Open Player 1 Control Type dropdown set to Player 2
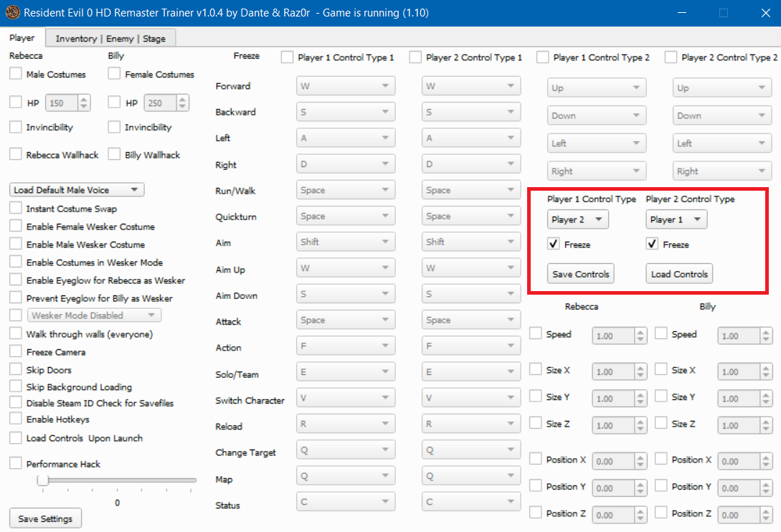The height and width of the screenshot is (532, 781). click(x=578, y=219)
